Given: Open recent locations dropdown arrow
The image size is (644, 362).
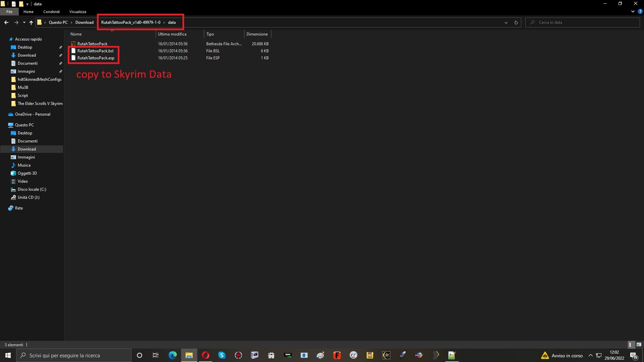Looking at the screenshot, I should [24, 22].
